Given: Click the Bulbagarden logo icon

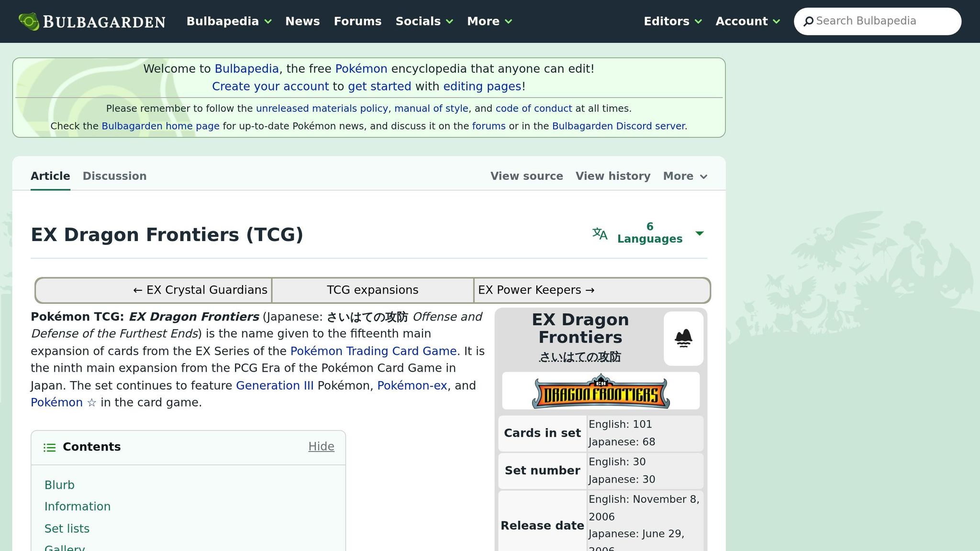Looking at the screenshot, I should [x=29, y=21].
